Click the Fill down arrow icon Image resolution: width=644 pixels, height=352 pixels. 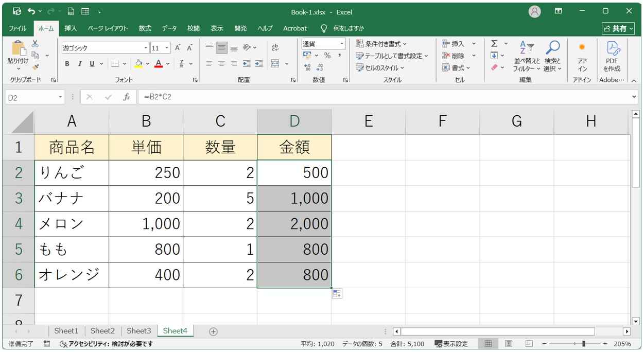tap(494, 56)
